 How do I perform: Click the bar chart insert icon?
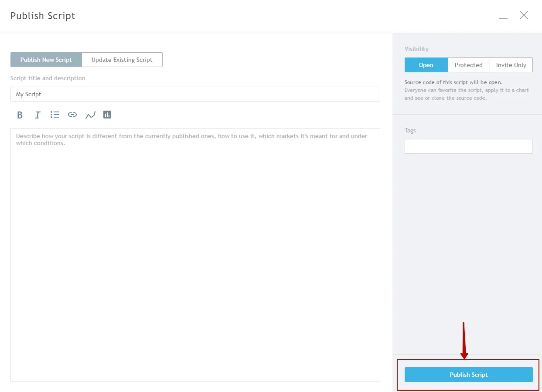[x=107, y=115]
